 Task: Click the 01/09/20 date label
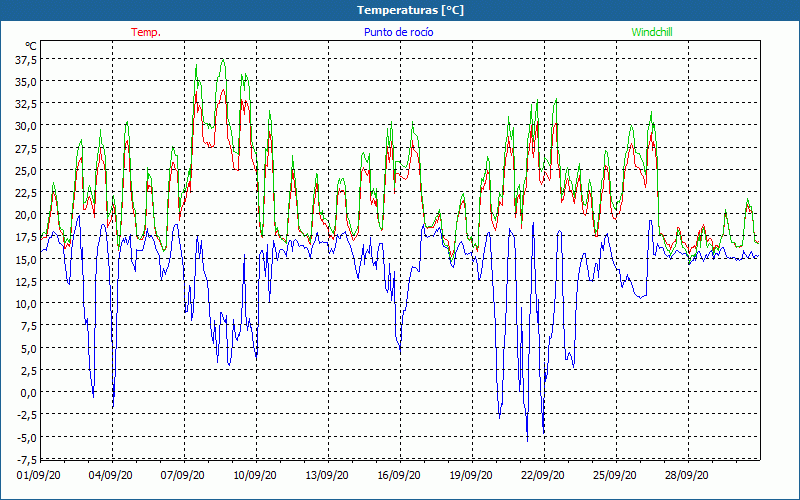point(39,475)
